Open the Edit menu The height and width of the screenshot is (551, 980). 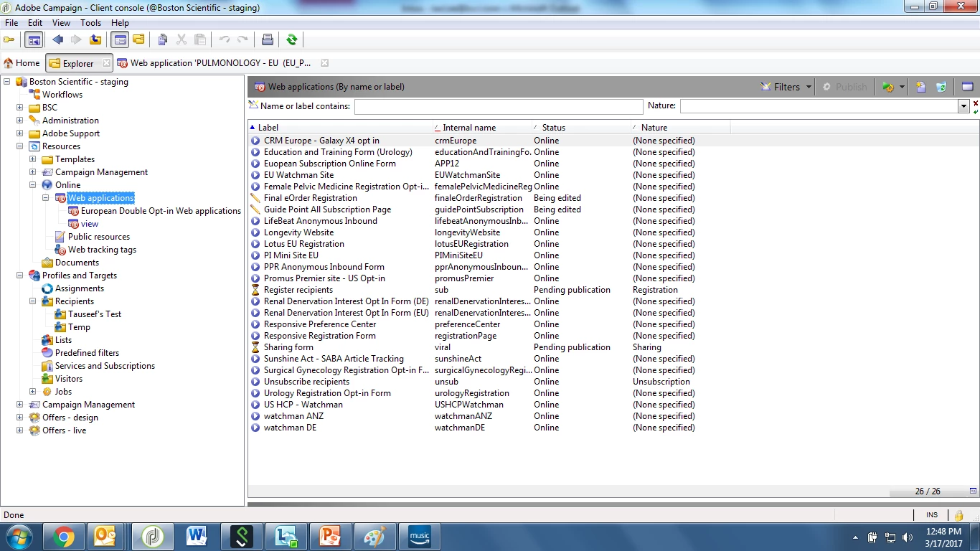(35, 23)
